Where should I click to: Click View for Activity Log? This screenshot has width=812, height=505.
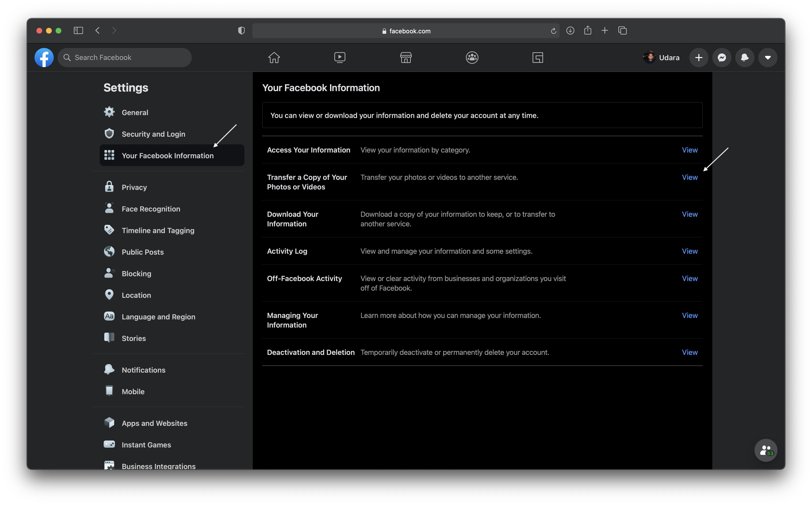point(690,251)
